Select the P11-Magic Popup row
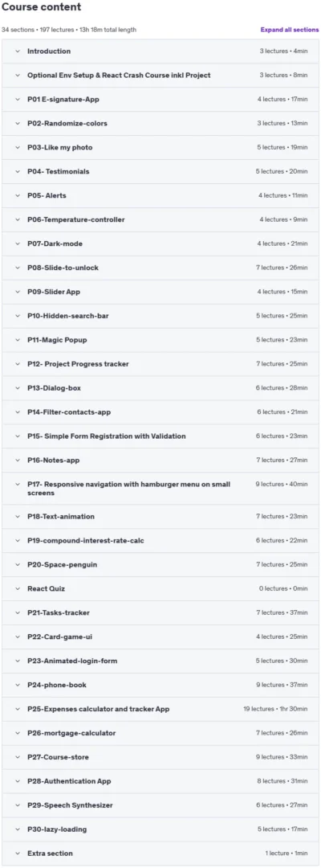The width and height of the screenshot is (321, 868). click(x=160, y=340)
